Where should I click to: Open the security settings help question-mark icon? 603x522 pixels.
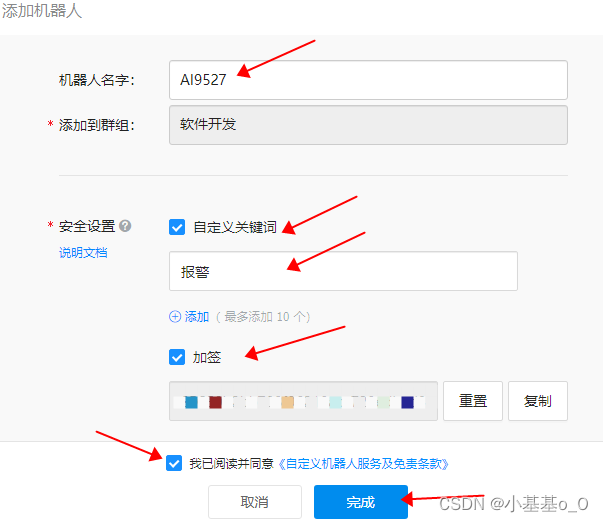(125, 226)
